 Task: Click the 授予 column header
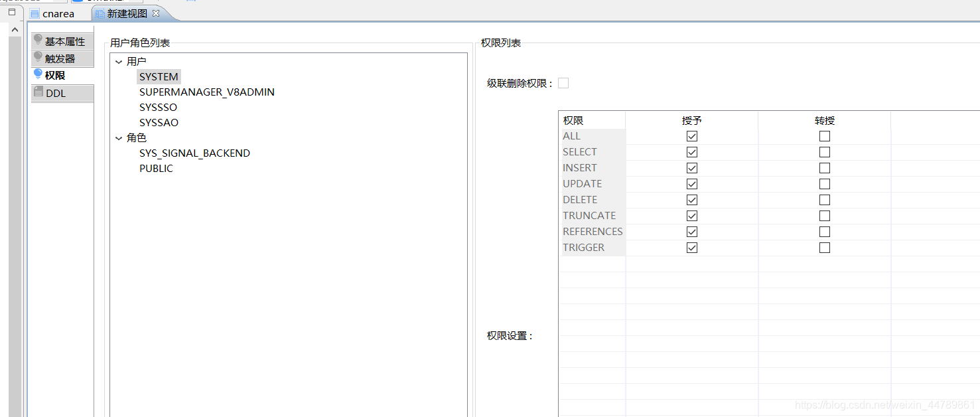pos(692,120)
